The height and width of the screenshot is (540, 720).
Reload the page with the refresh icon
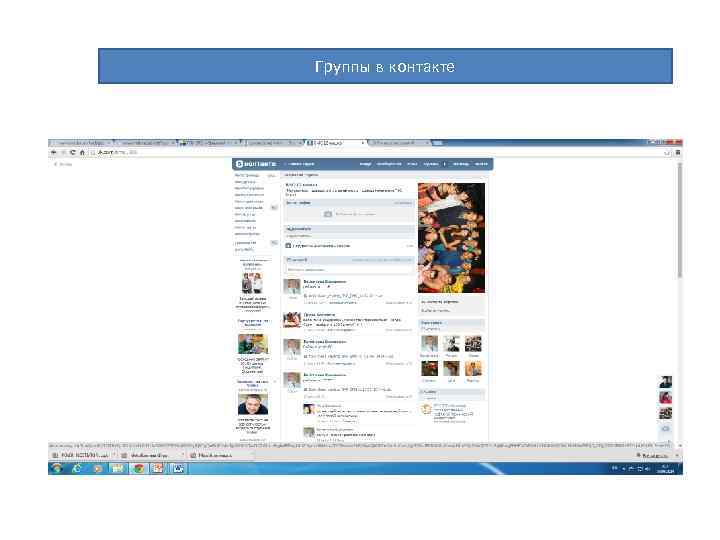pyautogui.click(x=73, y=152)
